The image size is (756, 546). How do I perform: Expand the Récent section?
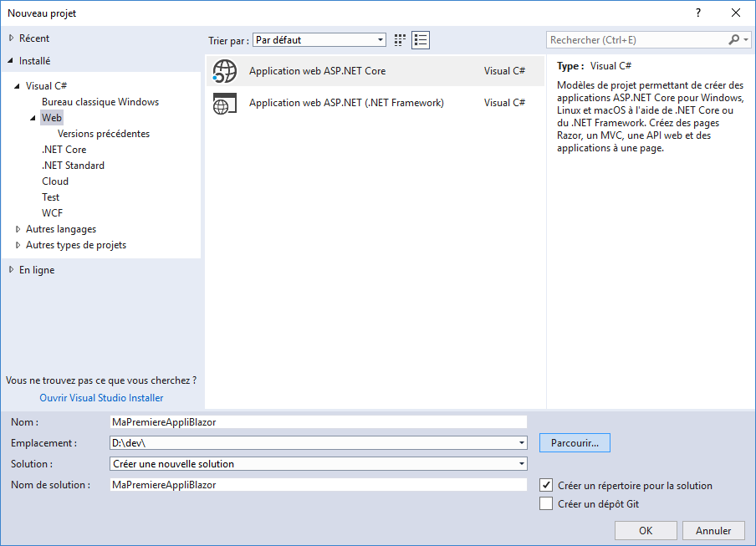point(12,38)
